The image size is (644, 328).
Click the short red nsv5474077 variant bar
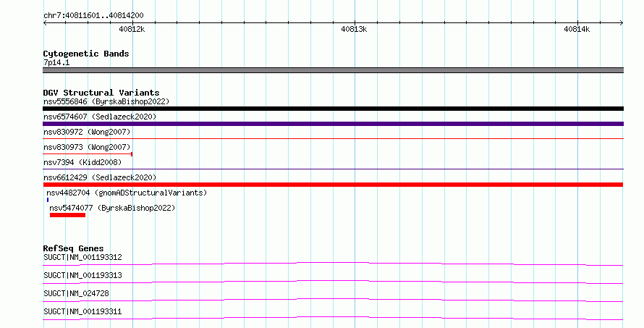pyautogui.click(x=67, y=215)
